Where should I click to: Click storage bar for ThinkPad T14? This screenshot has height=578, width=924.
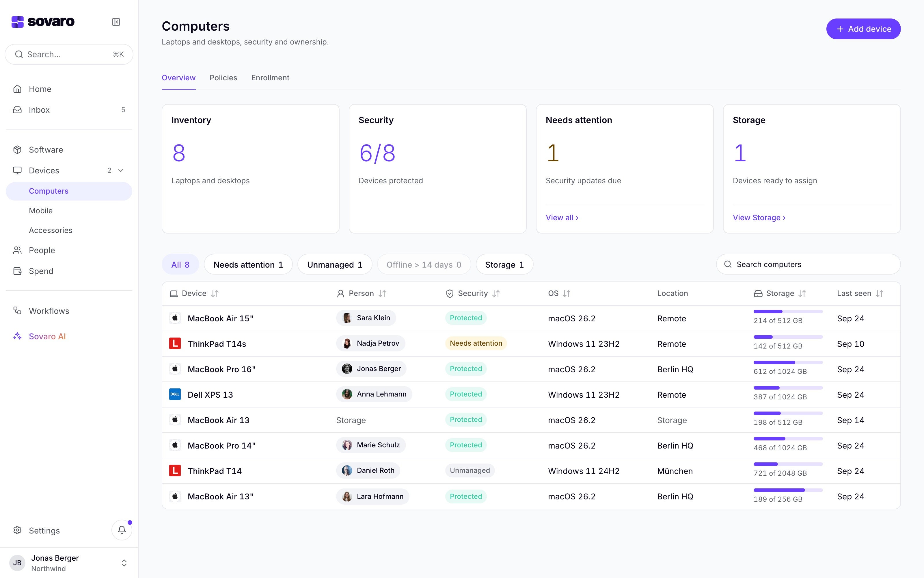click(x=788, y=464)
